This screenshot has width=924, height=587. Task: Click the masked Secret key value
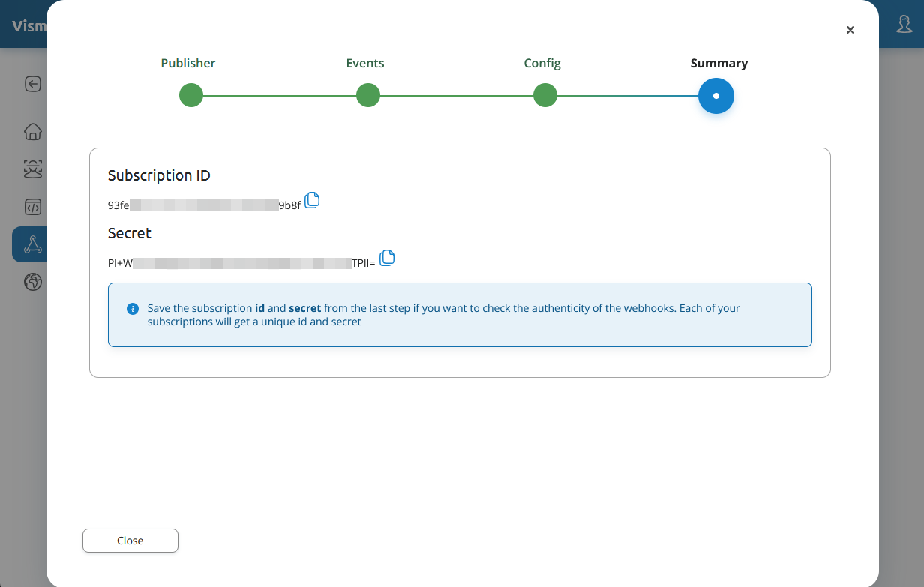click(x=241, y=263)
